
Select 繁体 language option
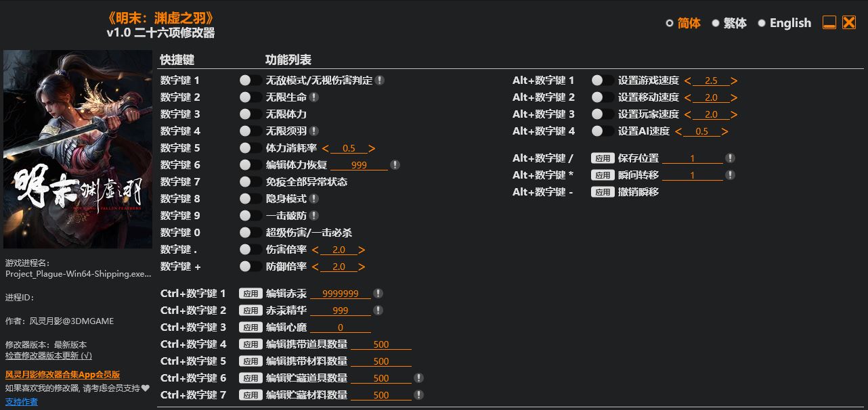pyautogui.click(x=729, y=23)
